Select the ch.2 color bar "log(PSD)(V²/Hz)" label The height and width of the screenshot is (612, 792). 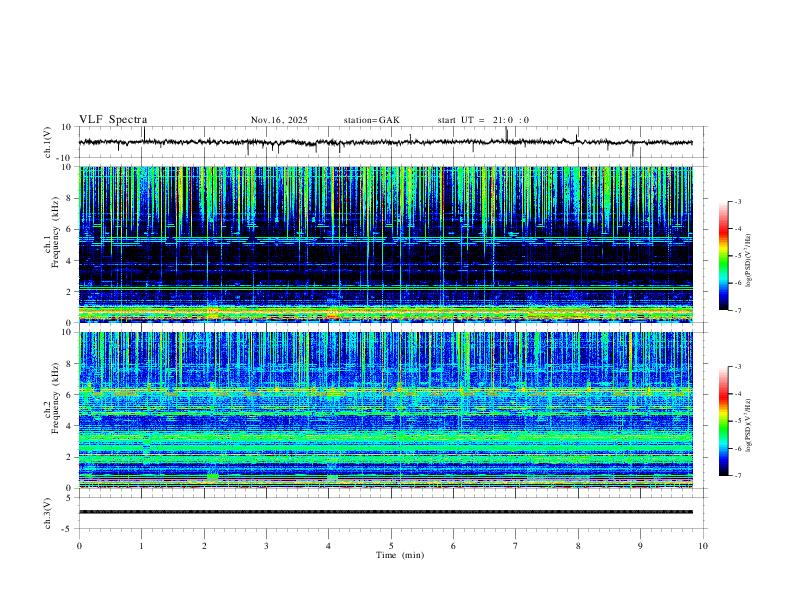click(x=748, y=425)
